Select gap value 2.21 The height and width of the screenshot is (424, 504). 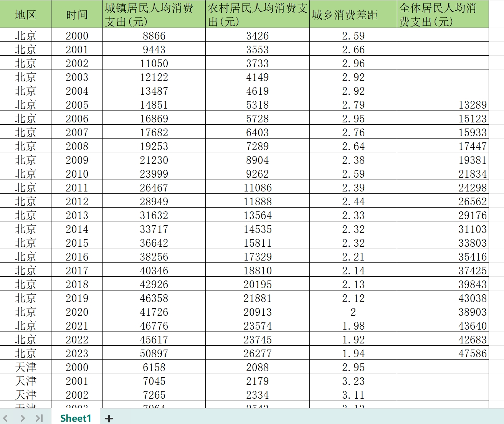tap(353, 256)
